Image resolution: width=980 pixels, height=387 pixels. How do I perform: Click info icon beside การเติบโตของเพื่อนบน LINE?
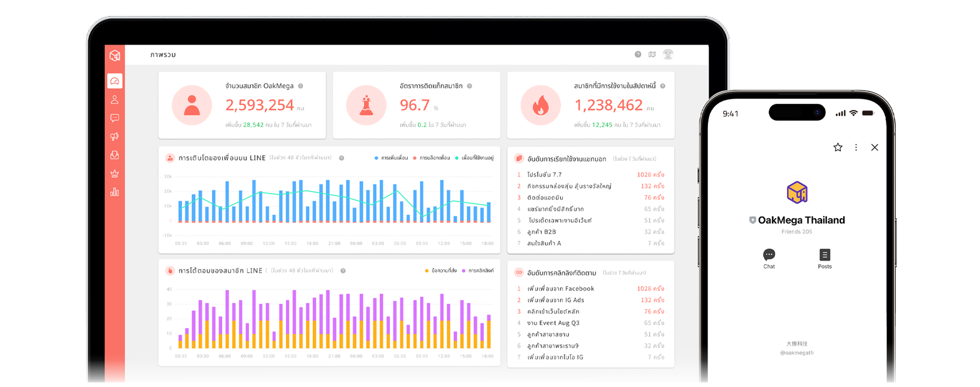[341, 158]
